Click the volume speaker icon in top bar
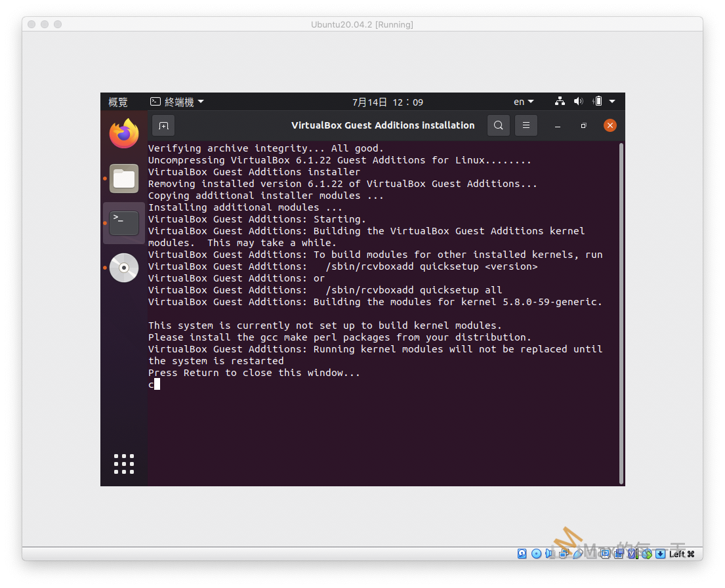This screenshot has height=588, width=725. [x=578, y=102]
